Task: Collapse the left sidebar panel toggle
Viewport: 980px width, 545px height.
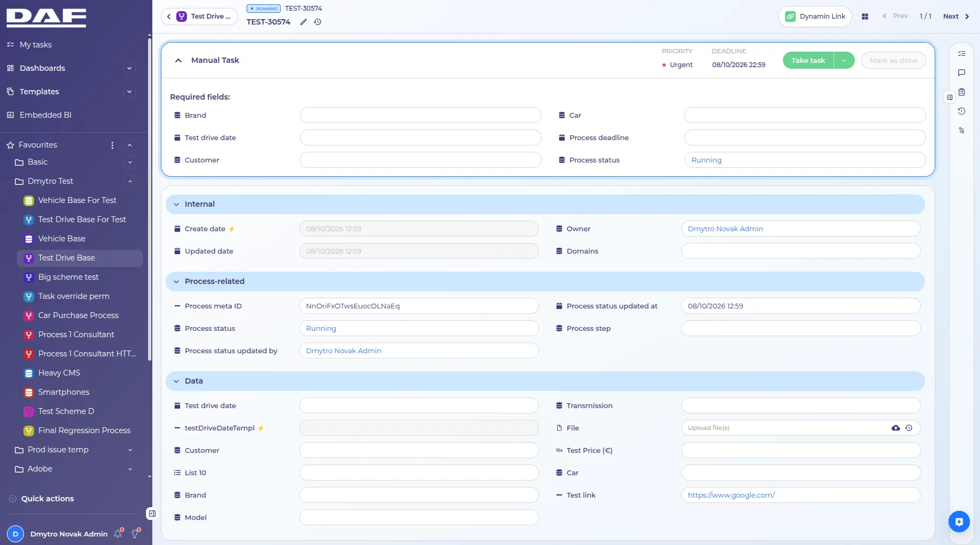Action: tap(152, 514)
